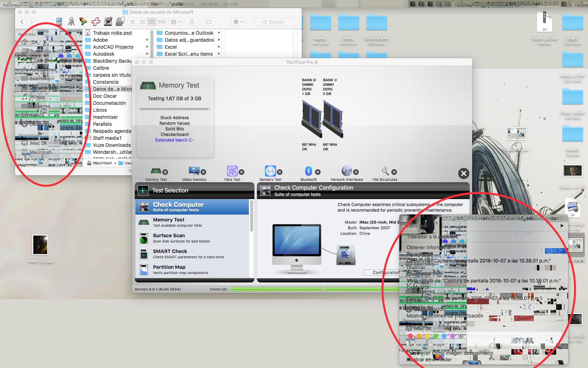Select the Network Interfaces globe icon

click(346, 171)
